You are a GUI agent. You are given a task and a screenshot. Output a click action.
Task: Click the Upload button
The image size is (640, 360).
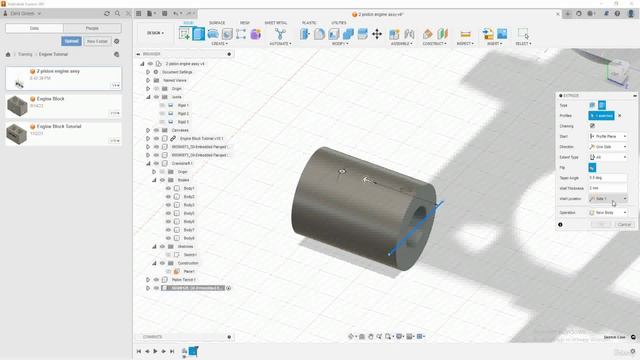click(71, 41)
